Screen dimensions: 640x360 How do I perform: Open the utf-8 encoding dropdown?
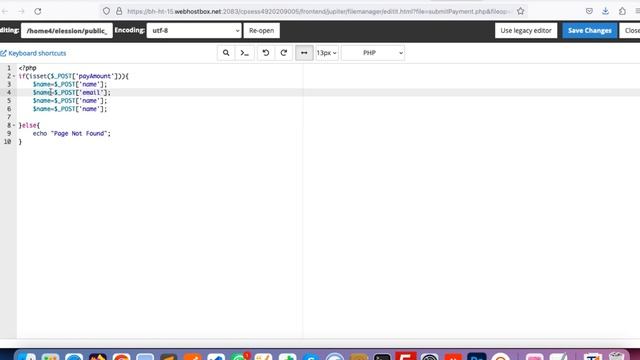click(194, 31)
